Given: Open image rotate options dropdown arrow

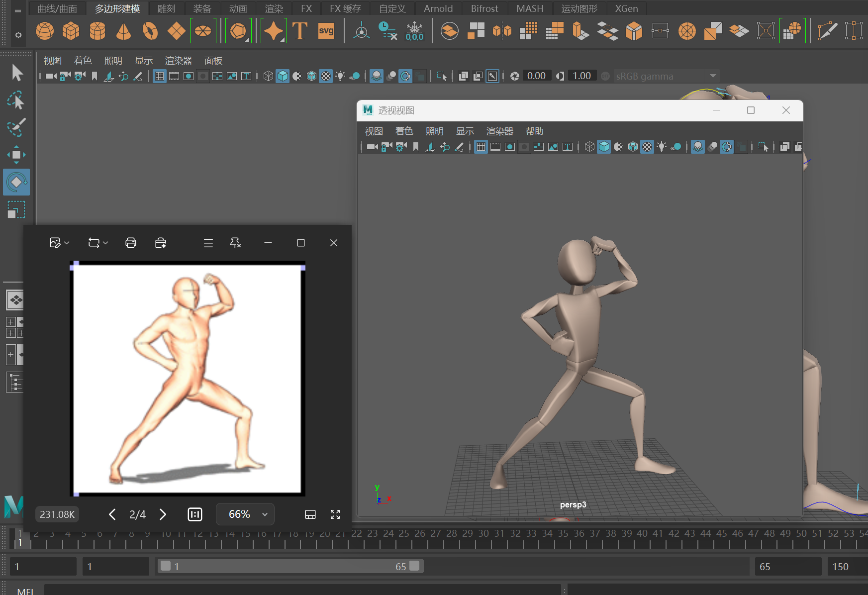Looking at the screenshot, I should pyautogui.click(x=105, y=243).
